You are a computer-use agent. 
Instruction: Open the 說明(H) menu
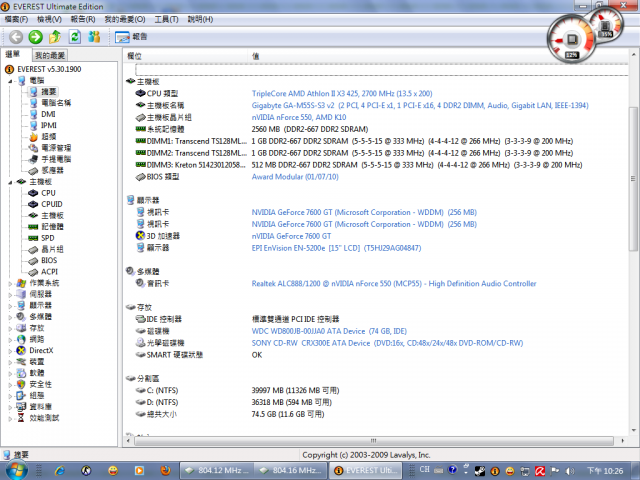[x=200, y=19]
